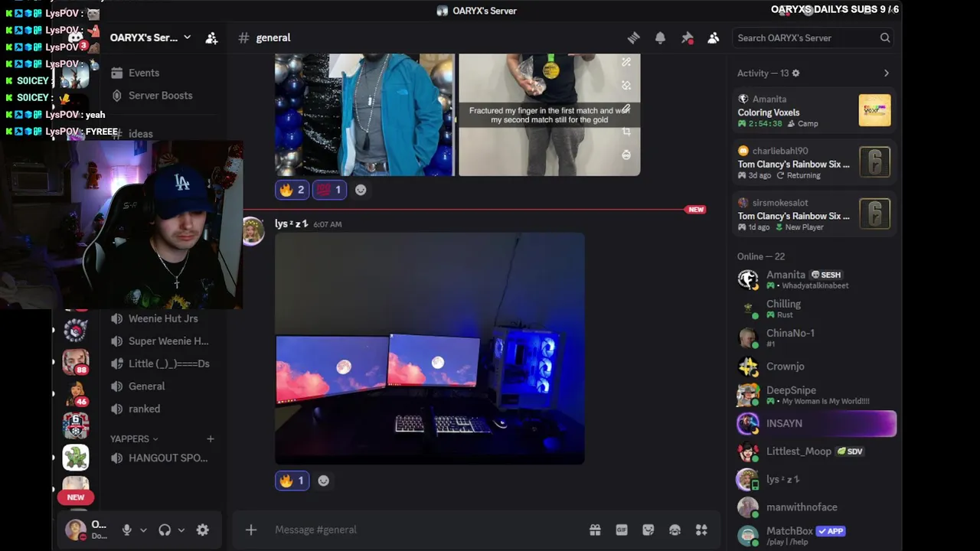This screenshot has width=980, height=551.
Task: Click lys message avatar
Action: pos(253,231)
